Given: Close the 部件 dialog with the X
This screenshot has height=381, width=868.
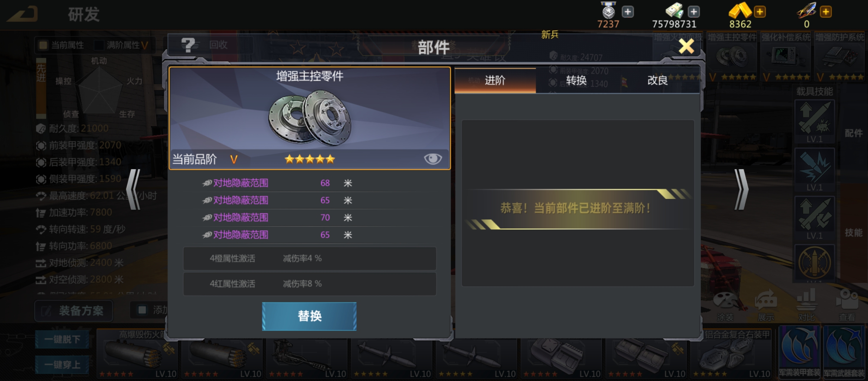Looking at the screenshot, I should pyautogui.click(x=686, y=46).
